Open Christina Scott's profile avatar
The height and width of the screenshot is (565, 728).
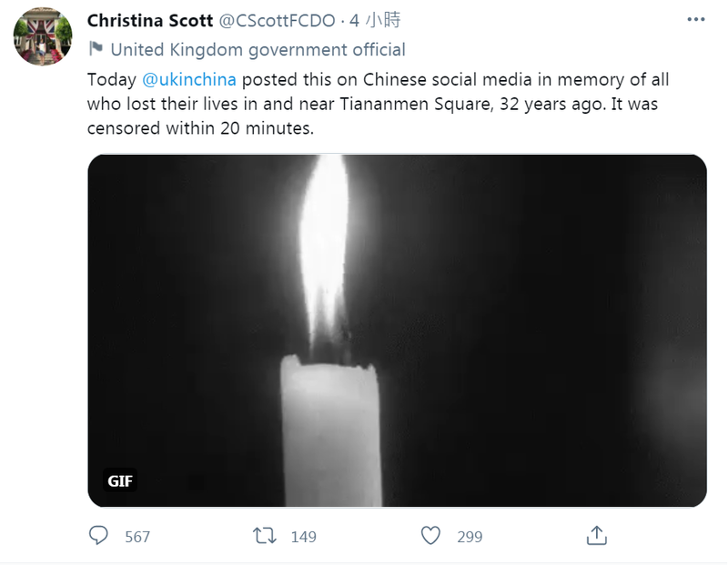[x=43, y=36]
